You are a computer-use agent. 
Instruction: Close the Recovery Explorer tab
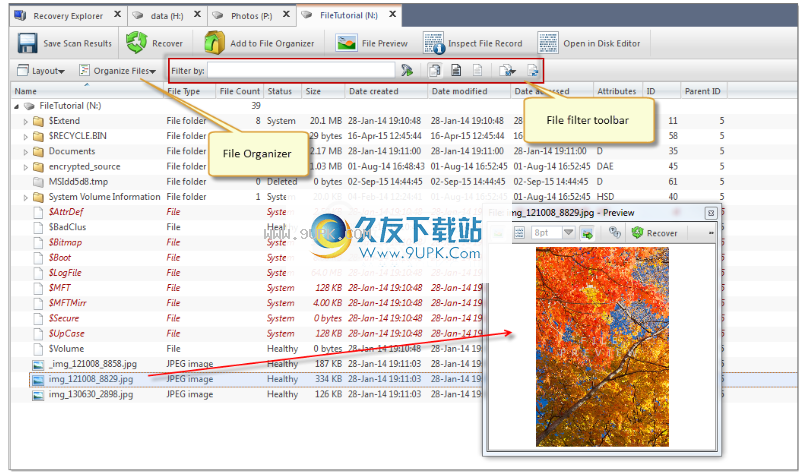click(x=117, y=14)
